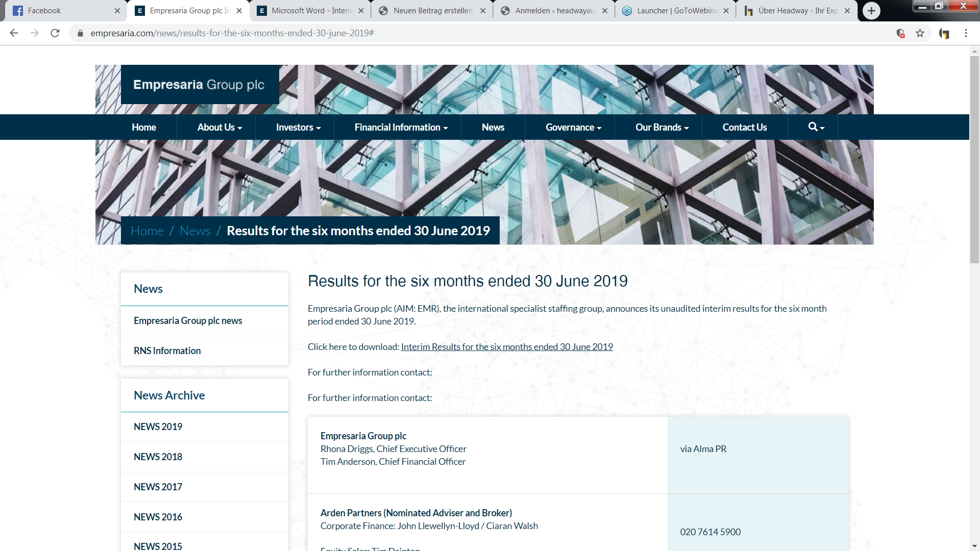
Task: Open the blocked content shield icon in address bar
Action: (900, 33)
